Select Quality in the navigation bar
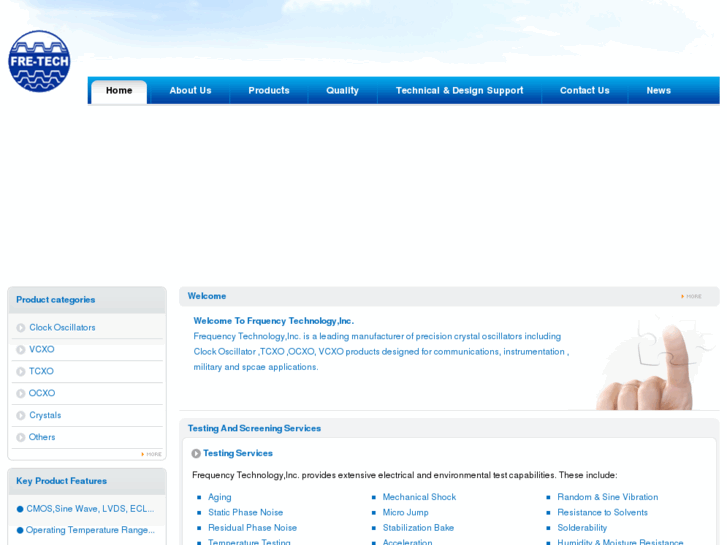 point(342,90)
